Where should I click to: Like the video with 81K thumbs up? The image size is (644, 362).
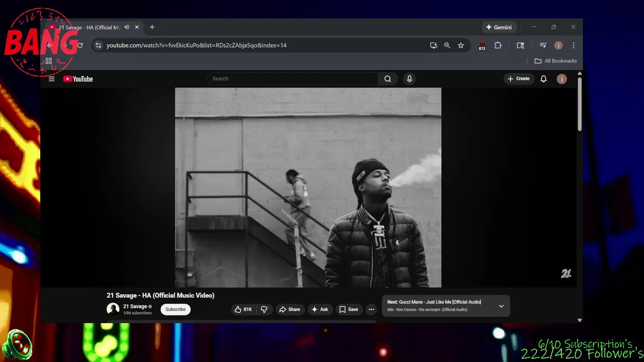pyautogui.click(x=243, y=310)
